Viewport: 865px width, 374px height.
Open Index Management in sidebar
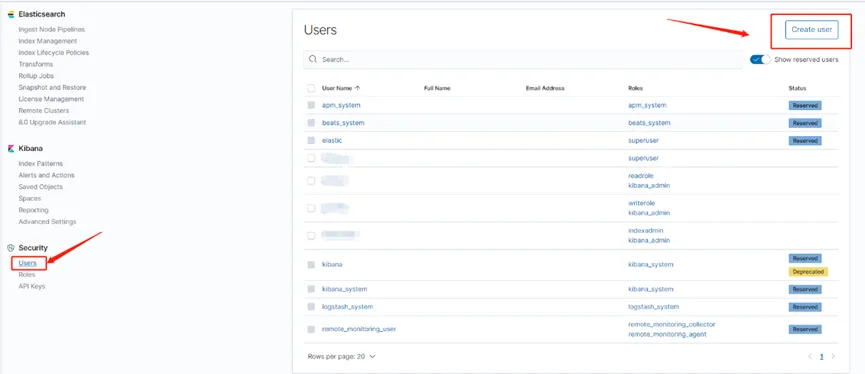pos(48,41)
